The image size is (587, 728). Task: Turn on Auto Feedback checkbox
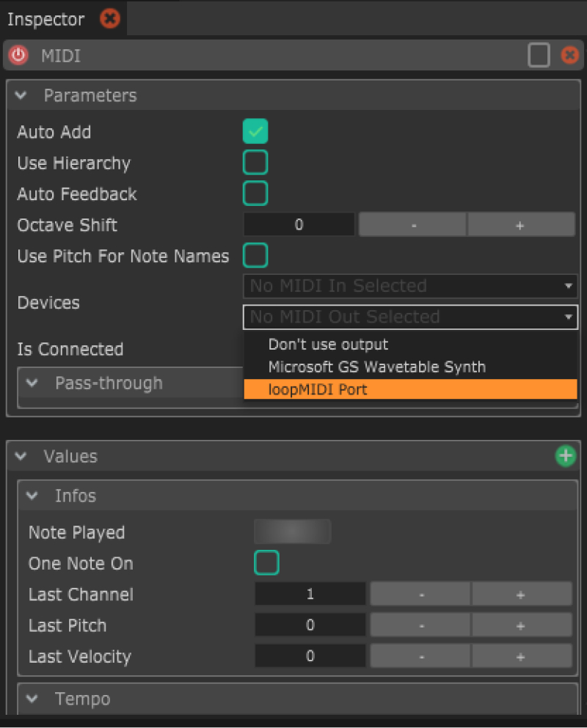255,194
